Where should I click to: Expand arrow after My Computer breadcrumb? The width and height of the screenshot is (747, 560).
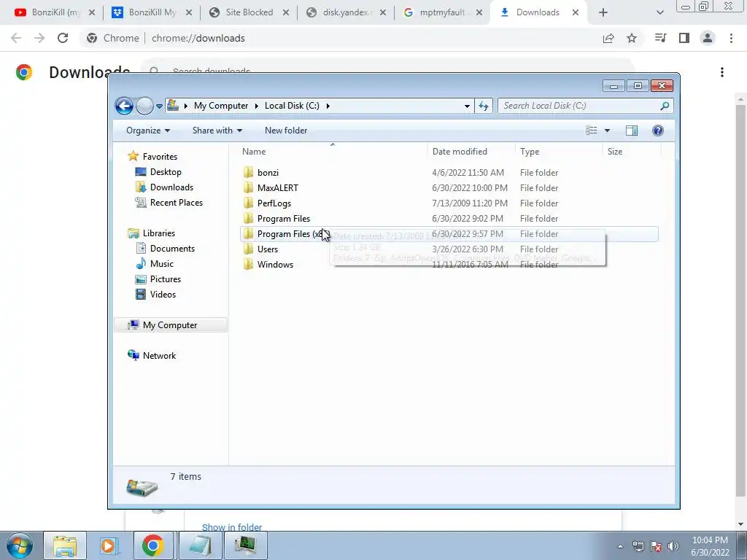point(256,106)
